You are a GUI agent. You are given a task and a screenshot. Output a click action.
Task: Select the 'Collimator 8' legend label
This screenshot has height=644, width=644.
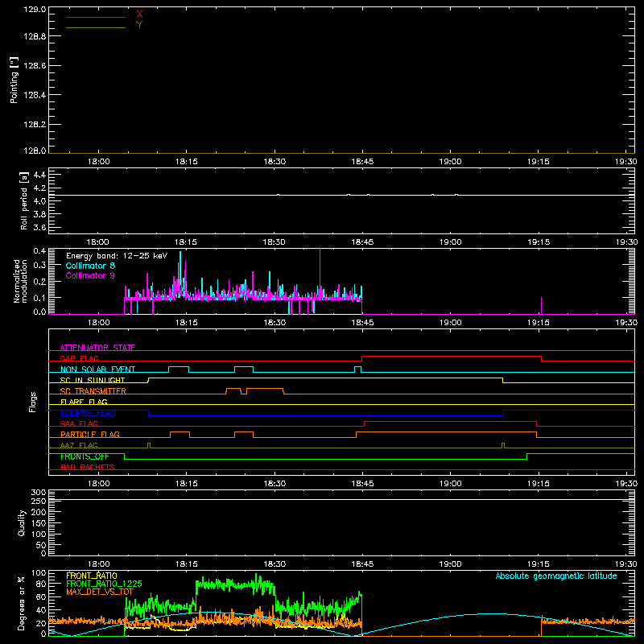(90, 266)
